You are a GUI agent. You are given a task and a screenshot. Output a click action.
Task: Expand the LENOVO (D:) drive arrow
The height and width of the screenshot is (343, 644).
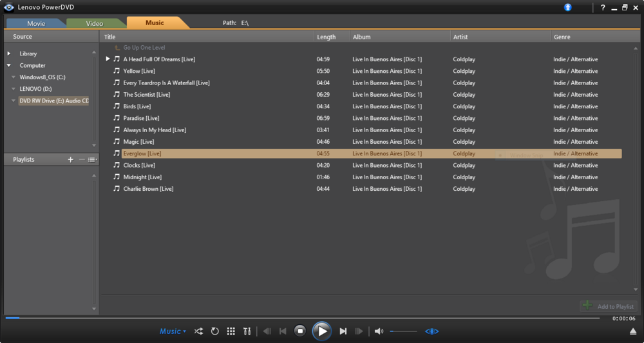[14, 89]
